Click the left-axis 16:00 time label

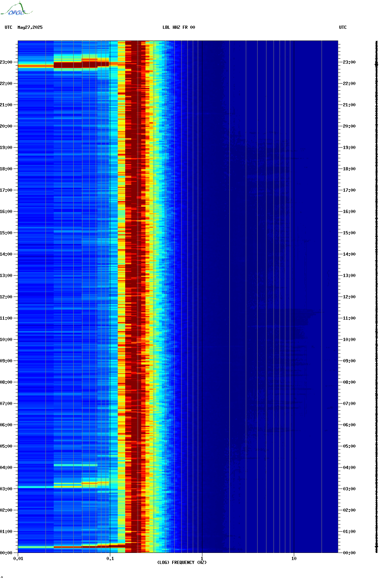tap(6, 212)
